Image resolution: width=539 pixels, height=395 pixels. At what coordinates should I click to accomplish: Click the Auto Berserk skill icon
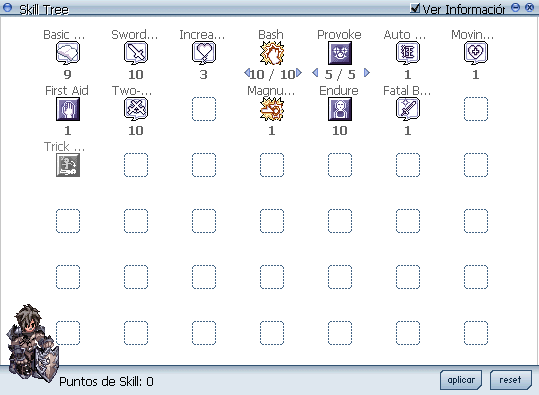(x=408, y=53)
